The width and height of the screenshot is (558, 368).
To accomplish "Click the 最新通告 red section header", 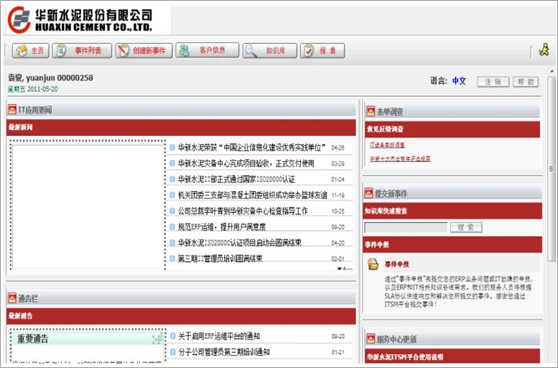I will 181,316.
